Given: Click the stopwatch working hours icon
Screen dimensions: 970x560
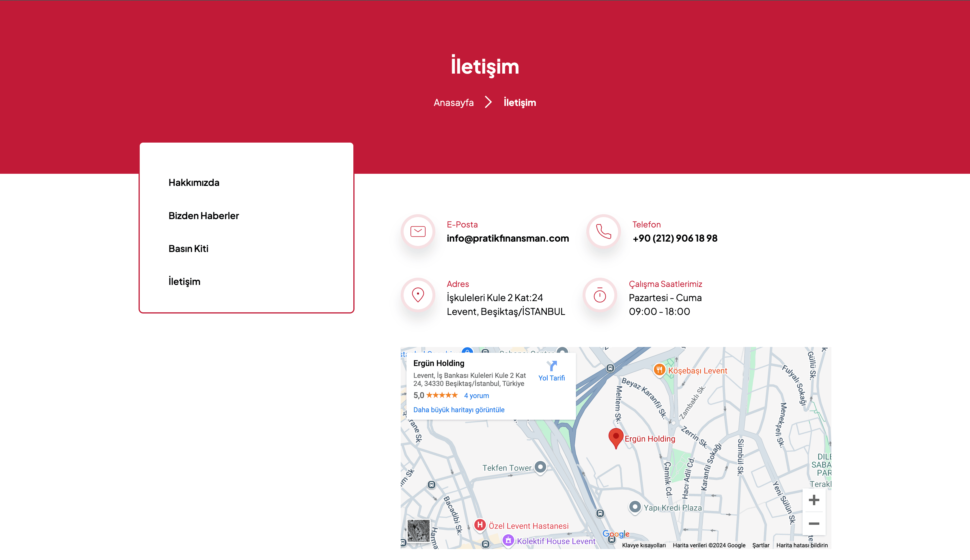Looking at the screenshot, I should coord(600,295).
